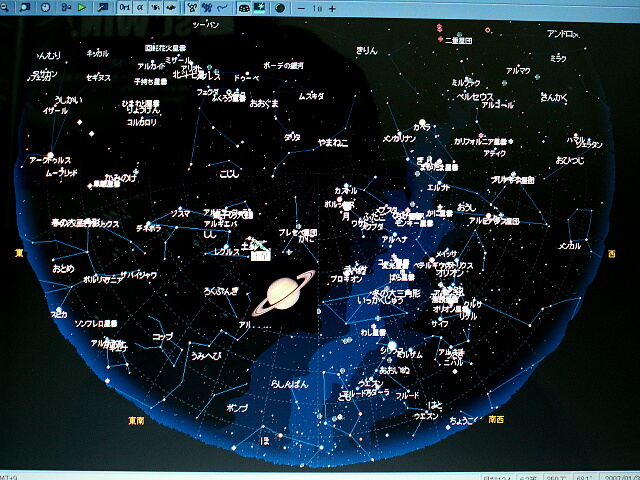Click the dark globe icon in toolbar

[x=280, y=8]
